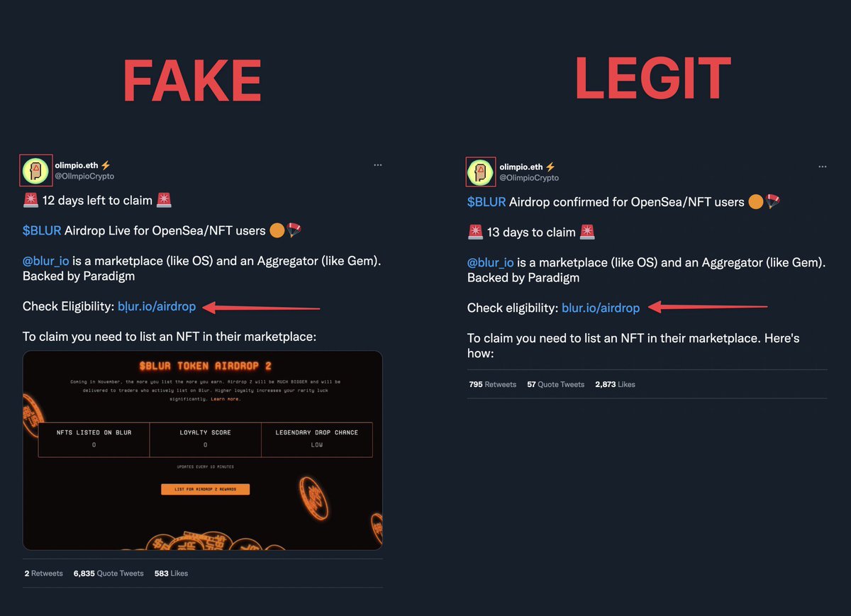View 57 Quote Tweets on legit tweet
851x616 pixels.
[555, 384]
